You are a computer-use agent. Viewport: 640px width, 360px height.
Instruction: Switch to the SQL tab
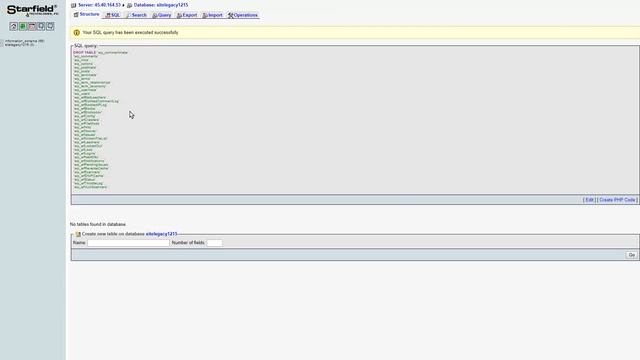point(113,15)
